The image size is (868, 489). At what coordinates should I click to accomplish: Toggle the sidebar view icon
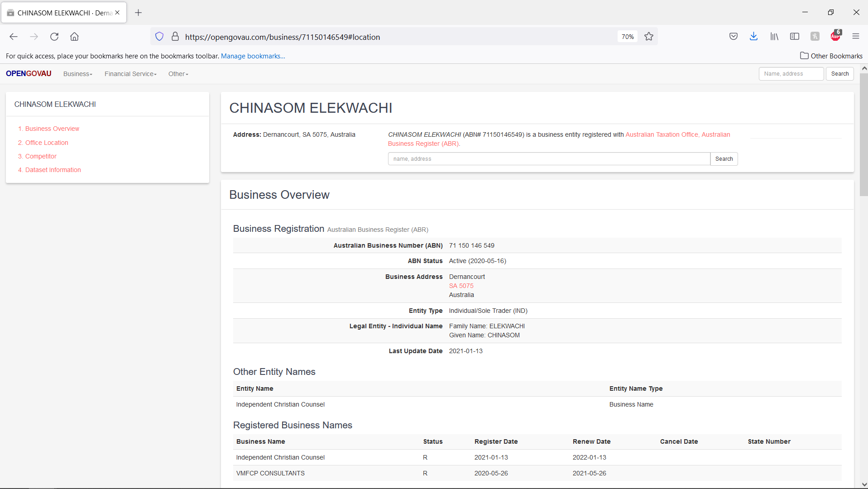click(x=794, y=37)
